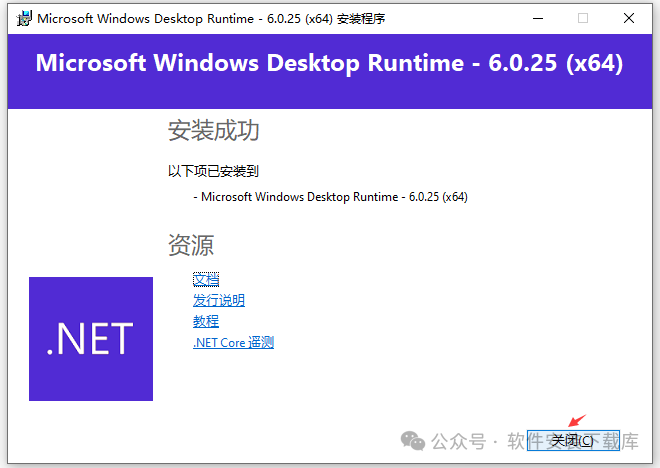Click the 关闭(C) button
Image resolution: width=660 pixels, height=468 pixels.
[573, 440]
